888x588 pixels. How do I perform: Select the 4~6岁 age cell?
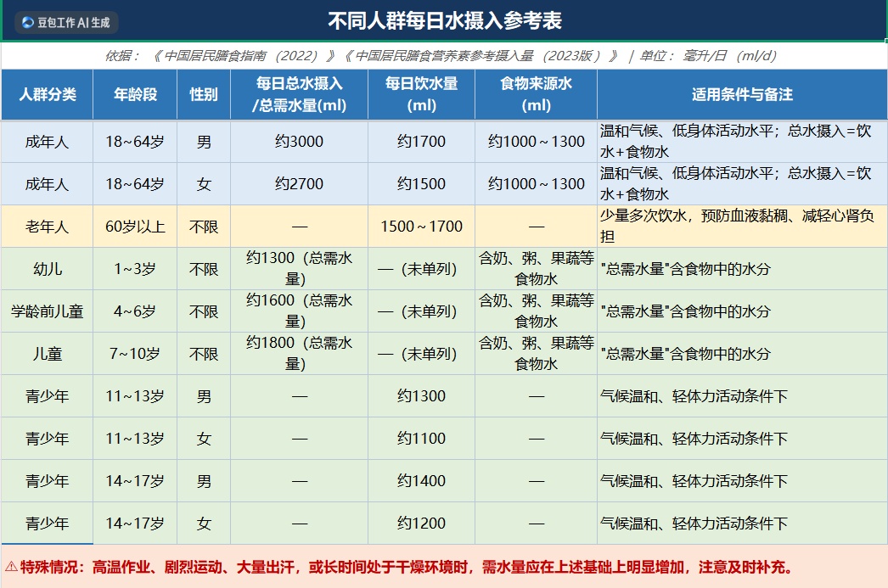pyautogui.click(x=135, y=311)
